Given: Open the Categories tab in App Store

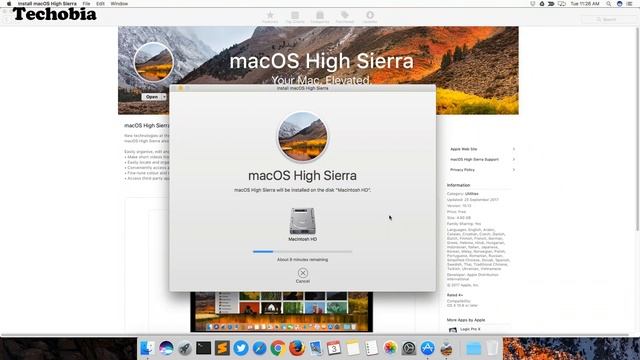Looking at the screenshot, I should click(x=320, y=17).
